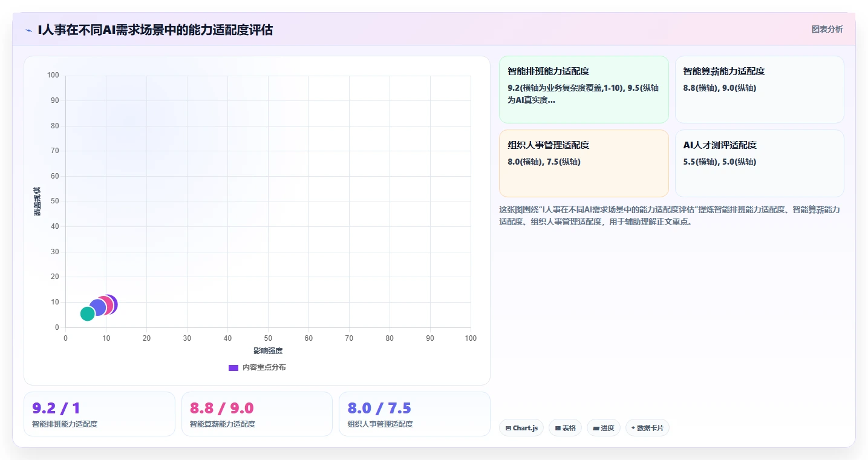Click the 内容重点分布 legend label
This screenshot has height=460, width=868.
264,367
